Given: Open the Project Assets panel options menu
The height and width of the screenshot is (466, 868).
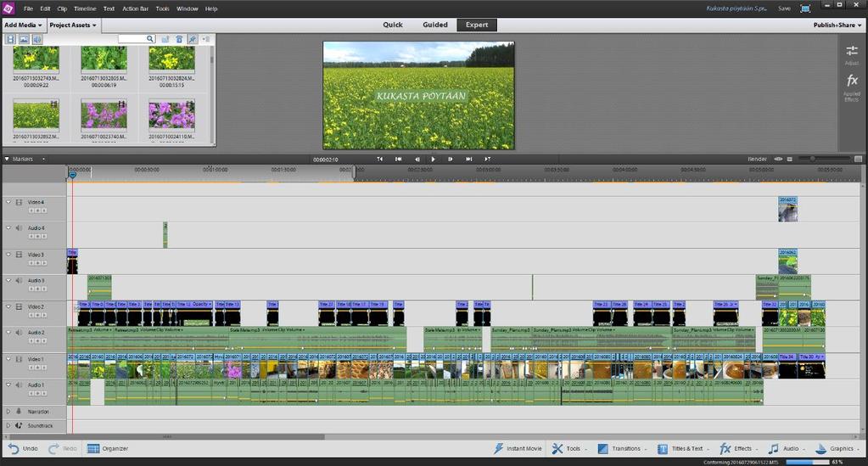Looking at the screenshot, I should 206,39.
